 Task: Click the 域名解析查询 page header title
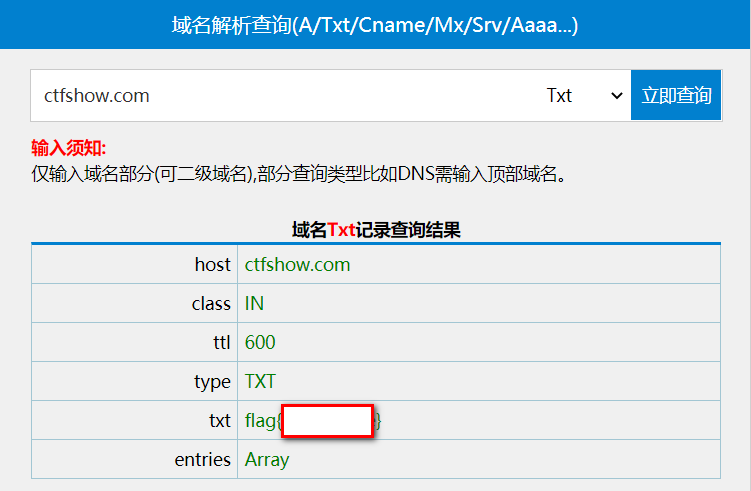375,25
